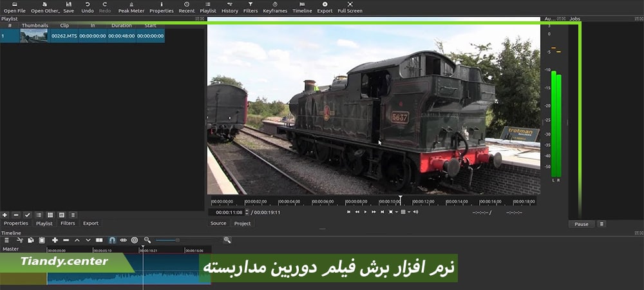Click the player volume speaker icon
This screenshot has height=290, width=644.
pos(415,212)
